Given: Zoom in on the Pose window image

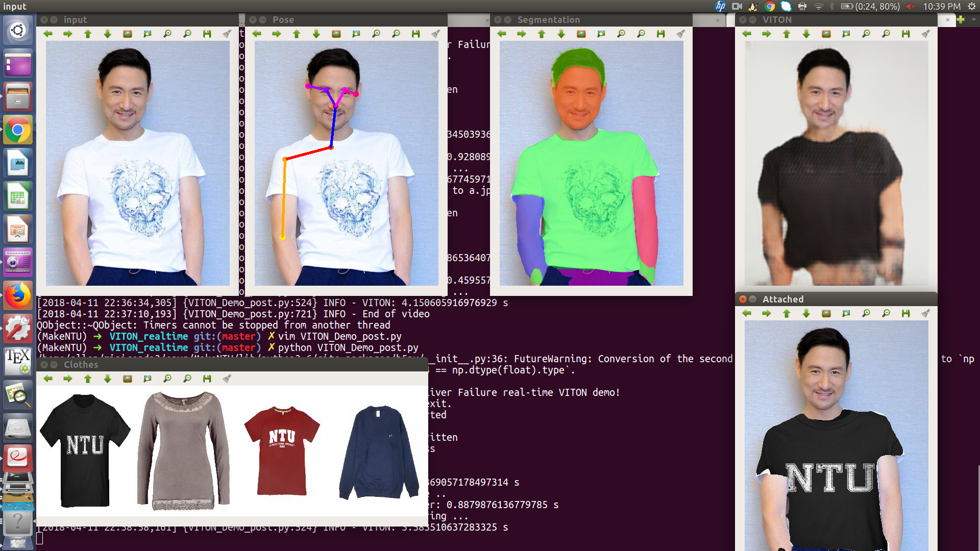Looking at the screenshot, I should tap(376, 34).
